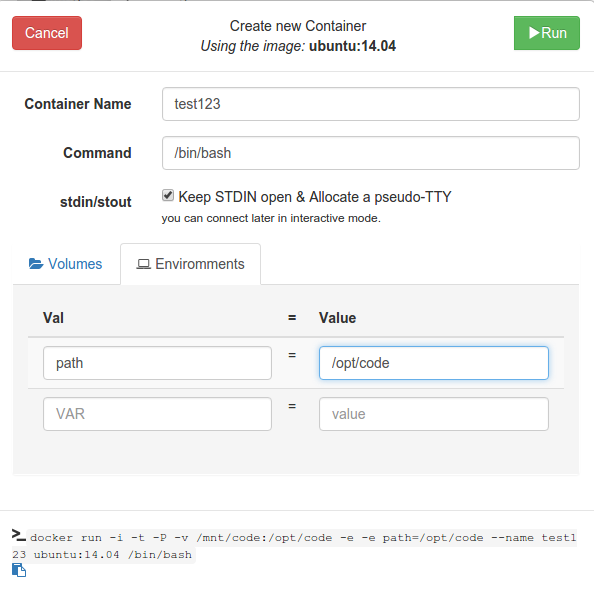Click the ubuntu:14.04 image name text
The height and width of the screenshot is (590, 594).
point(352,46)
